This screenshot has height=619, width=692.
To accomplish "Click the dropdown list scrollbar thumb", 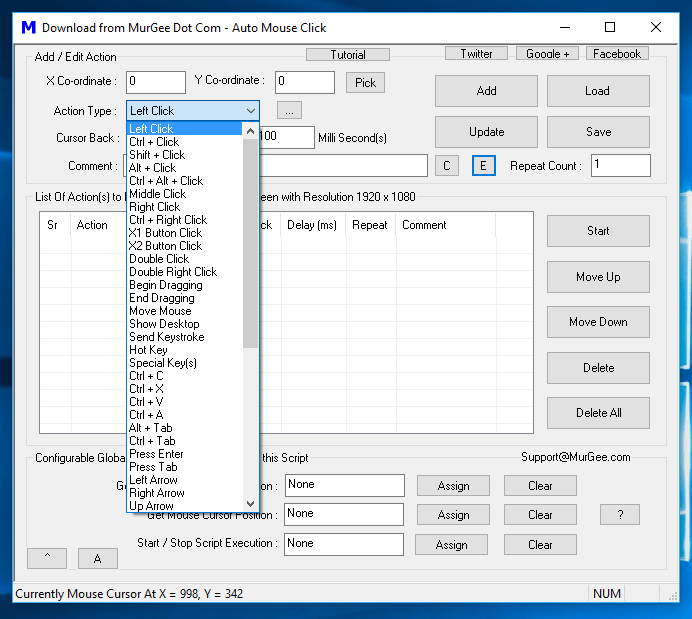I will (250, 243).
